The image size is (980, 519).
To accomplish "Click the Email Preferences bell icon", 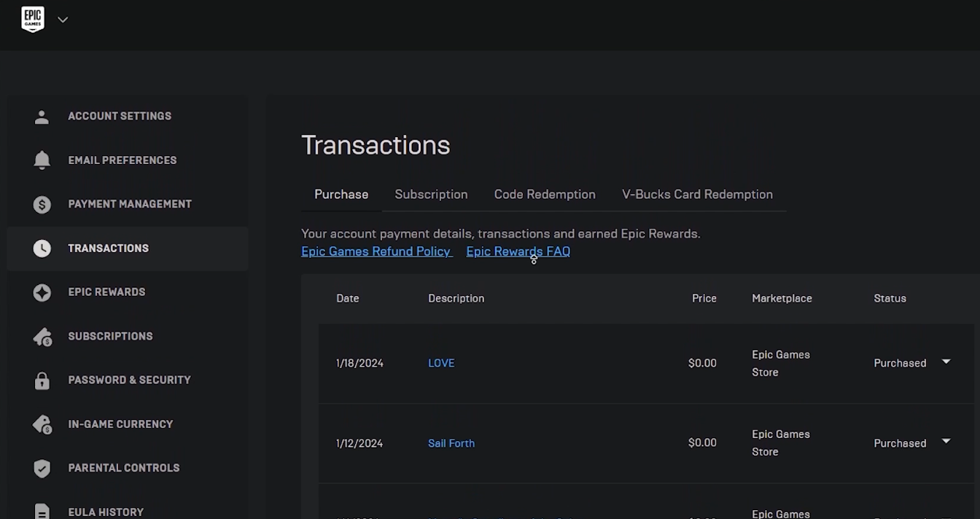I will tap(42, 160).
